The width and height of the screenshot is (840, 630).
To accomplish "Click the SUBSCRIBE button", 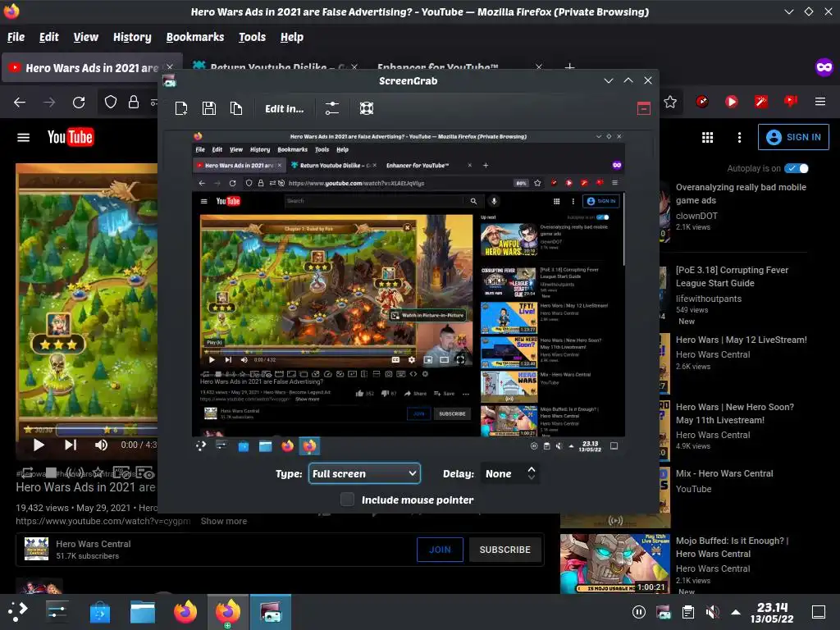I will (x=504, y=550).
